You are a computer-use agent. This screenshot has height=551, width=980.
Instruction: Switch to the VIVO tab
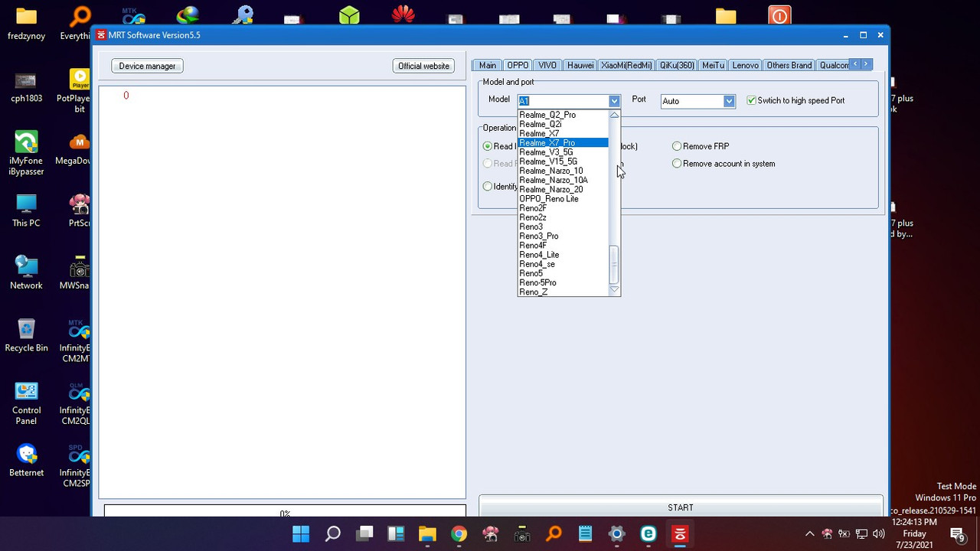click(x=547, y=66)
